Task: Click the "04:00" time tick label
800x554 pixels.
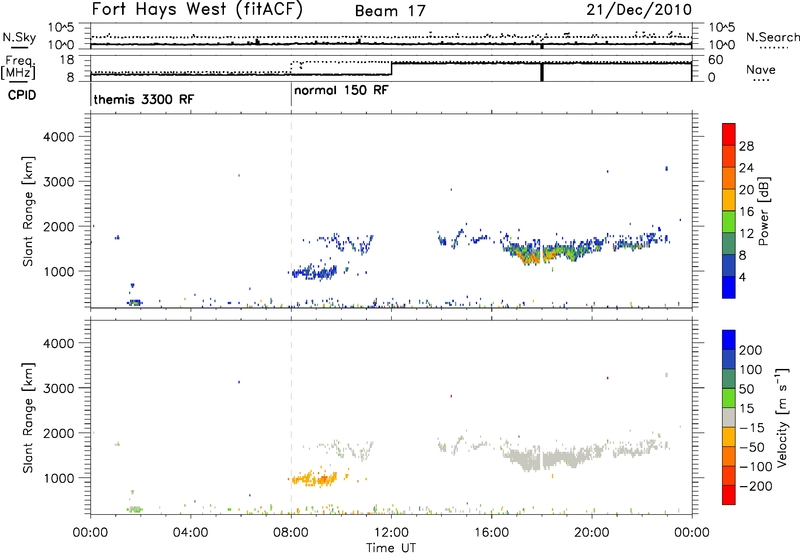Action: coord(191,533)
